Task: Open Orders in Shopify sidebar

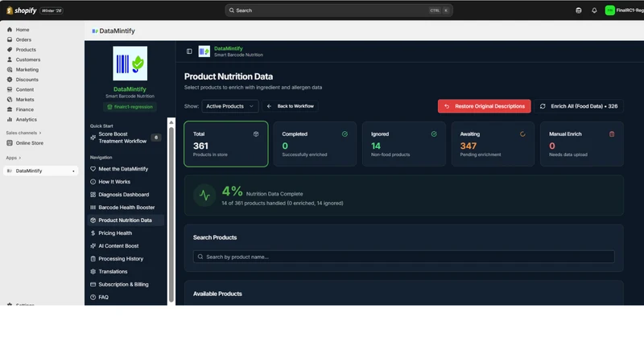Action: pyautogui.click(x=23, y=39)
